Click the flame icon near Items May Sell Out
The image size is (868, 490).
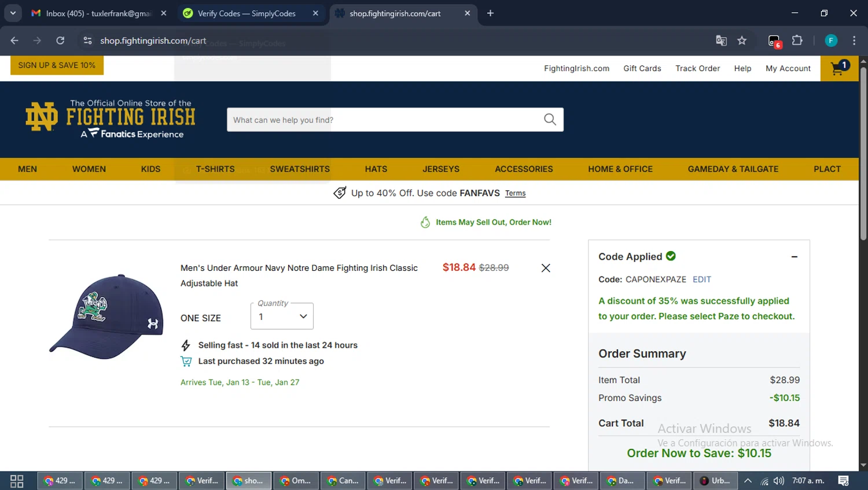point(425,222)
